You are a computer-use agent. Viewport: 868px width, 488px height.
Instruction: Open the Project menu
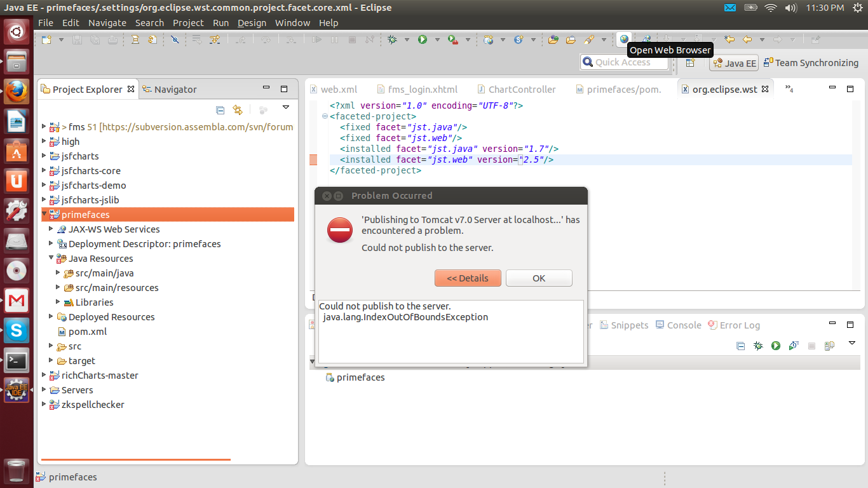point(188,23)
